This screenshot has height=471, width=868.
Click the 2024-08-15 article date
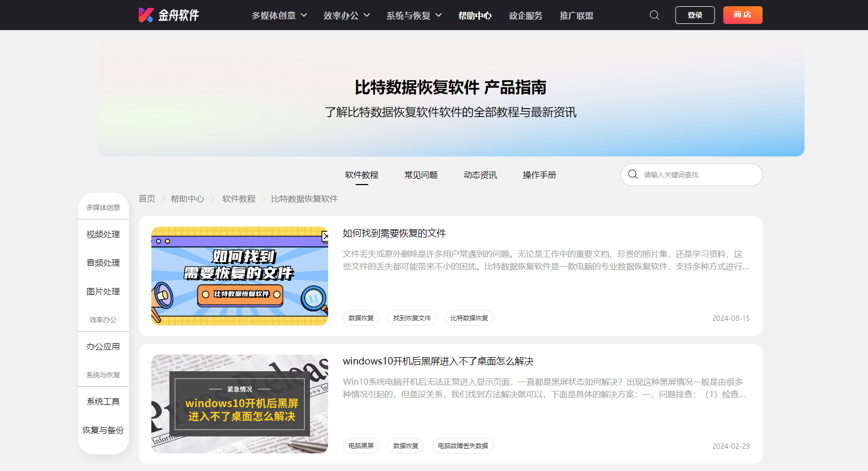(731, 318)
